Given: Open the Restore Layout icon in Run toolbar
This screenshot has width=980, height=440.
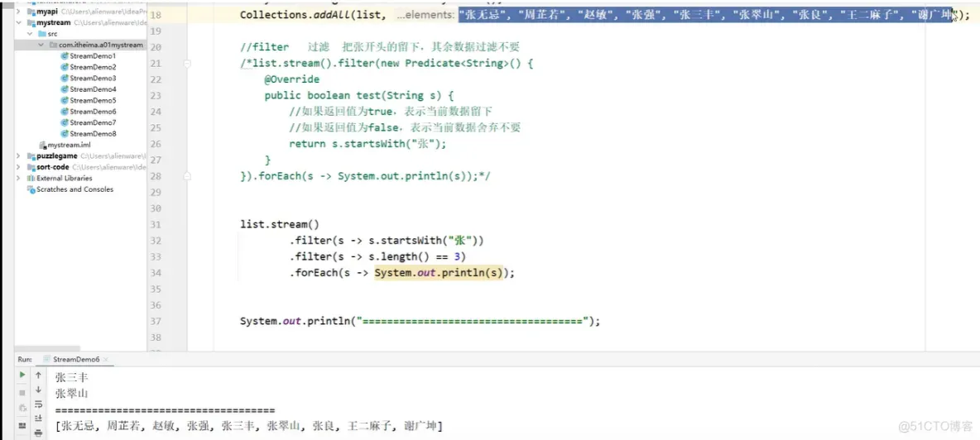Looking at the screenshot, I should (22, 426).
